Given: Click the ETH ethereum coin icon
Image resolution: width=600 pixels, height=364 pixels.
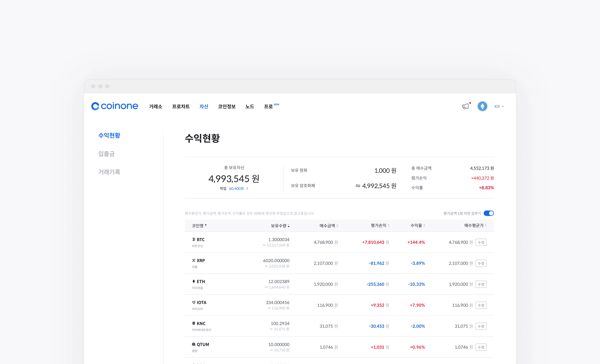Looking at the screenshot, I should click(194, 281).
